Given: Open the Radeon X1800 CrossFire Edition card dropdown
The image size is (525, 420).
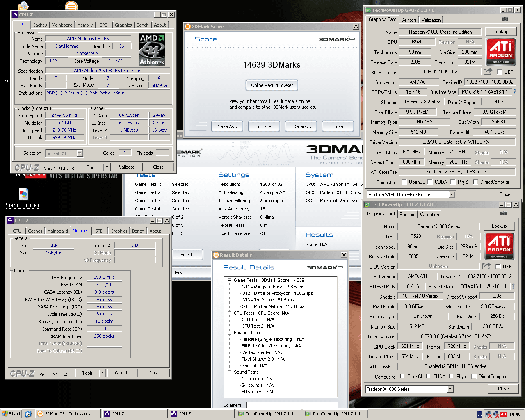Looking at the screenshot, I should (452, 195).
